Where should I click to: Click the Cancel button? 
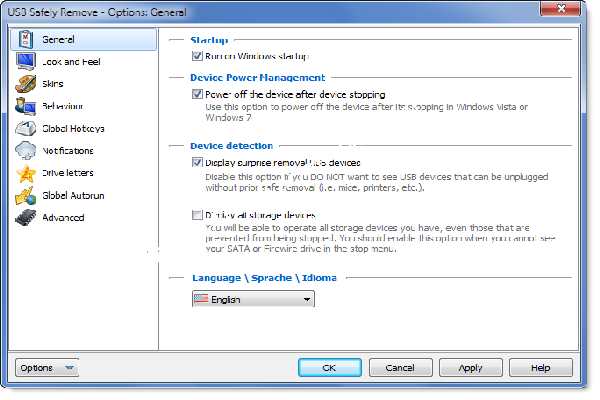coord(400,368)
